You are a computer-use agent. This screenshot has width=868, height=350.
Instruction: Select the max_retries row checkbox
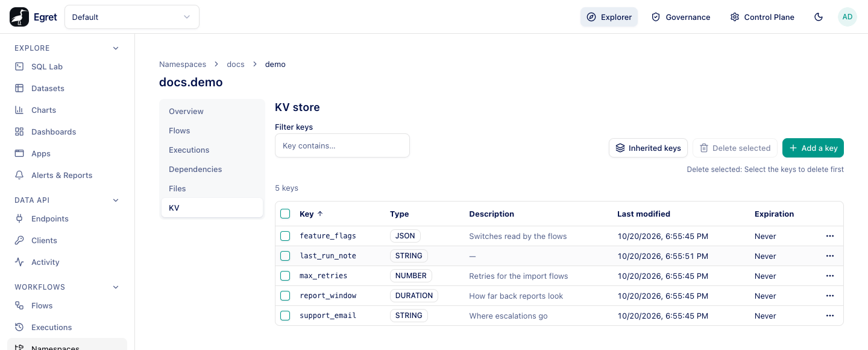coord(285,276)
